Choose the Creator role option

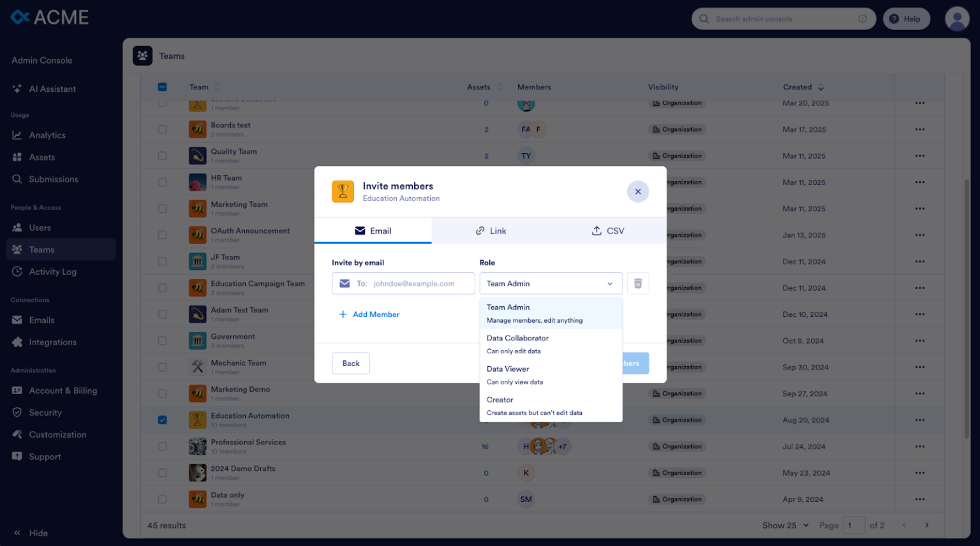pyautogui.click(x=551, y=406)
